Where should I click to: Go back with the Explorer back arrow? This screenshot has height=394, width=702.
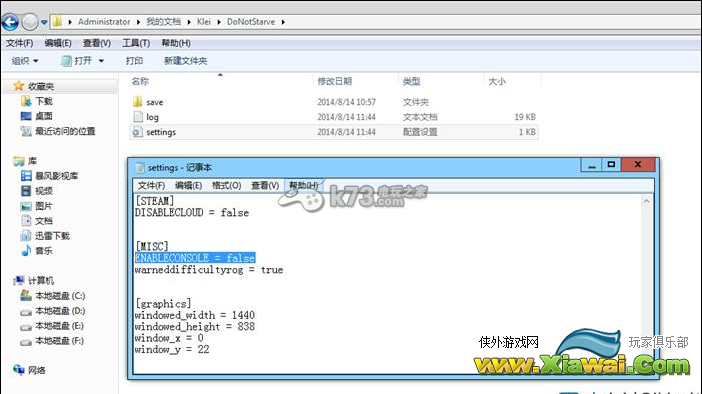[x=10, y=21]
